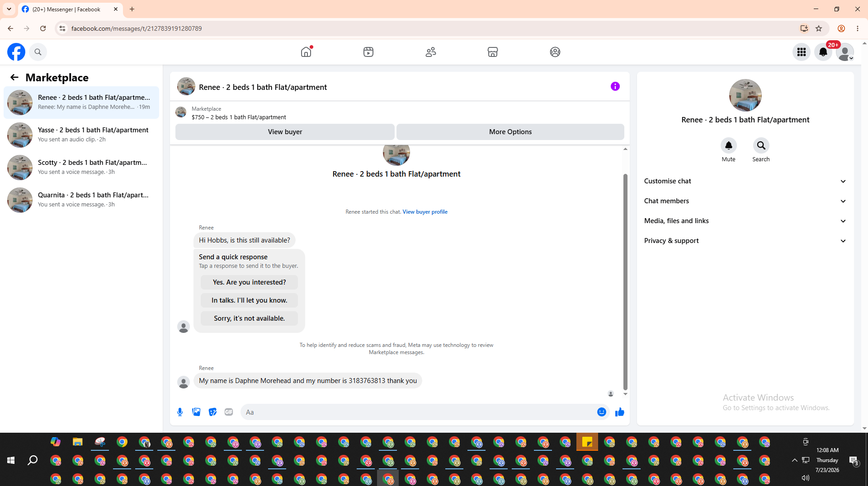Viewport: 868px width, 486px height.
Task: Choose a sticker
Action: (x=212, y=412)
